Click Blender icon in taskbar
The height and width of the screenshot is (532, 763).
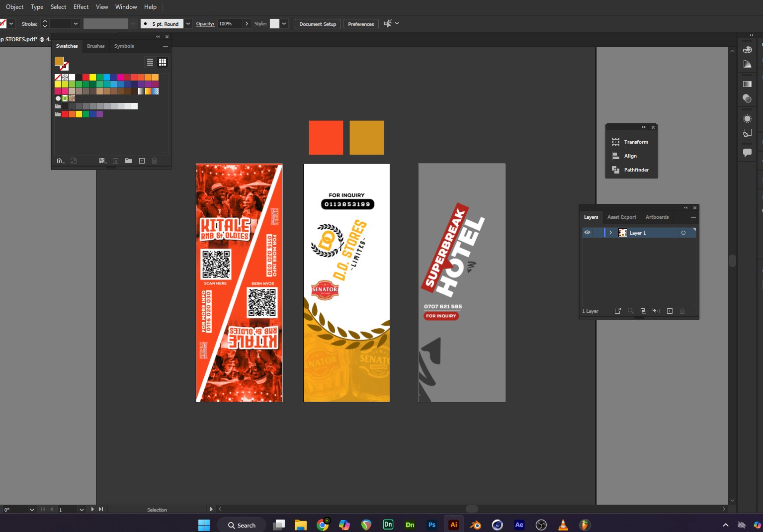[476, 525]
